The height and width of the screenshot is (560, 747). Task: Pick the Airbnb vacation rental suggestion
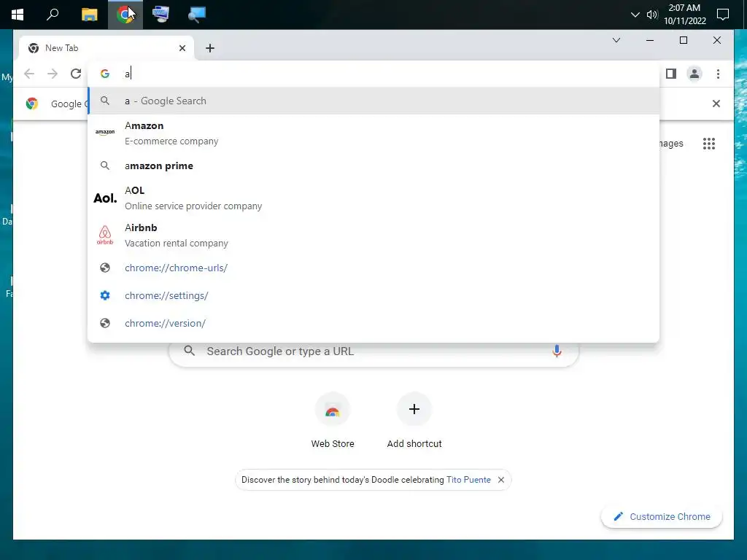point(373,236)
